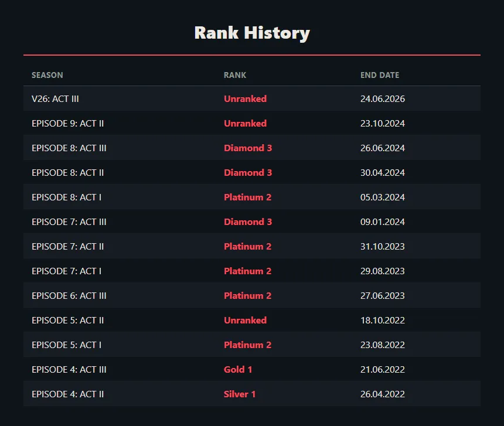Click Diamond 3 in the Episode 7: Act III row

(x=248, y=222)
